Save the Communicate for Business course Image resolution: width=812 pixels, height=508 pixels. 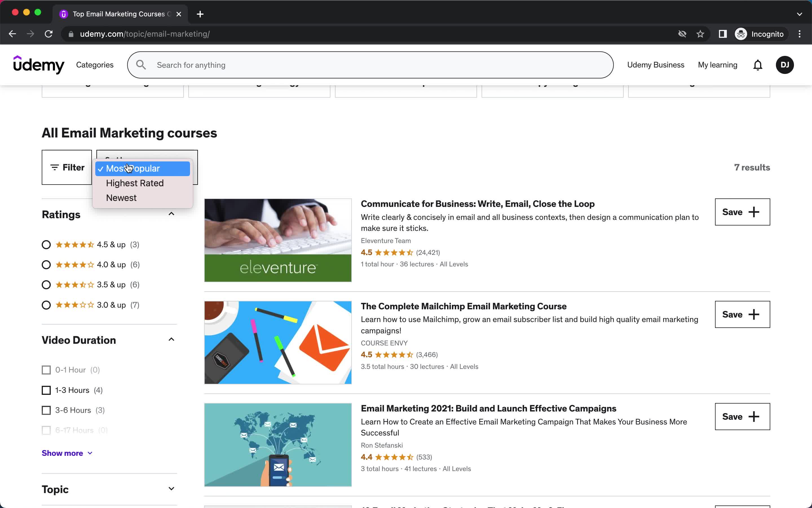[x=742, y=212]
